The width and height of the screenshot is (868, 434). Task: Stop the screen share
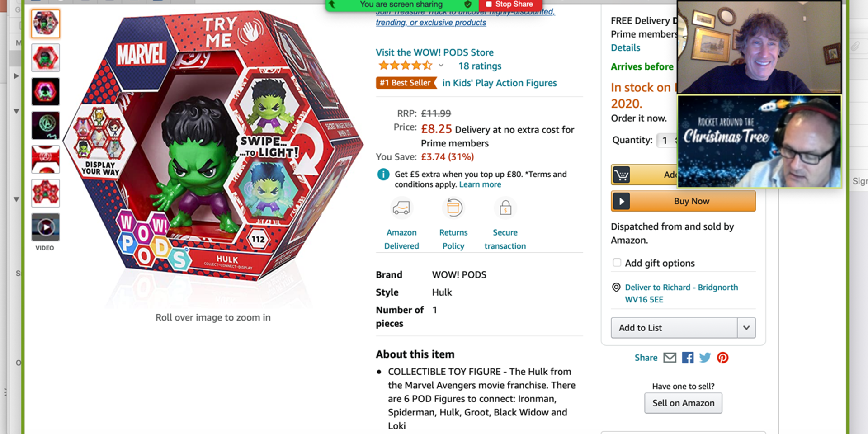[x=509, y=5]
